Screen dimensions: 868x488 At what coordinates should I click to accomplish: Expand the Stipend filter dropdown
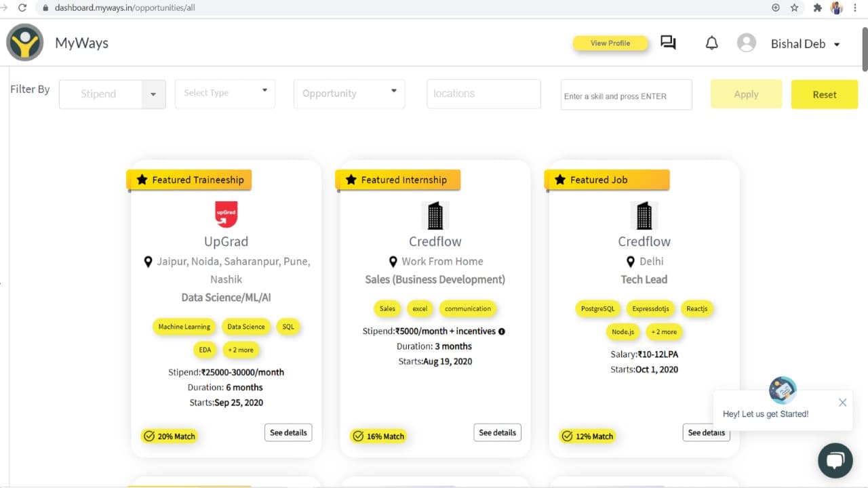click(x=153, y=94)
